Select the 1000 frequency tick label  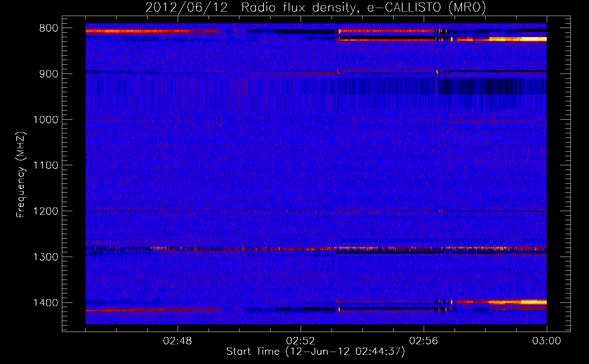(x=46, y=120)
